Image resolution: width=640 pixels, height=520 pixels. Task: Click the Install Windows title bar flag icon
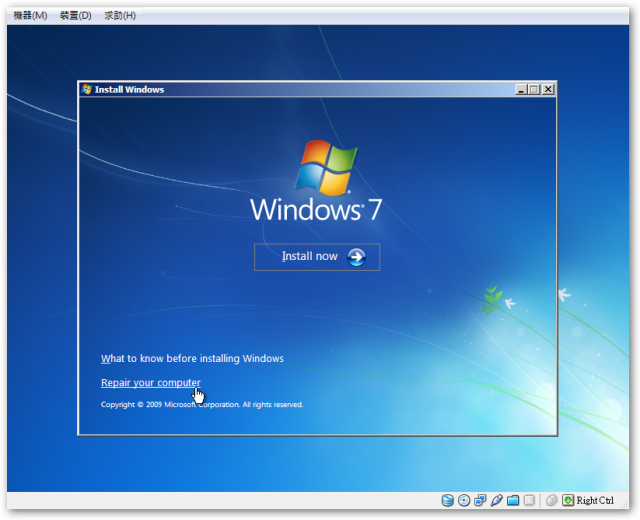[x=87, y=89]
